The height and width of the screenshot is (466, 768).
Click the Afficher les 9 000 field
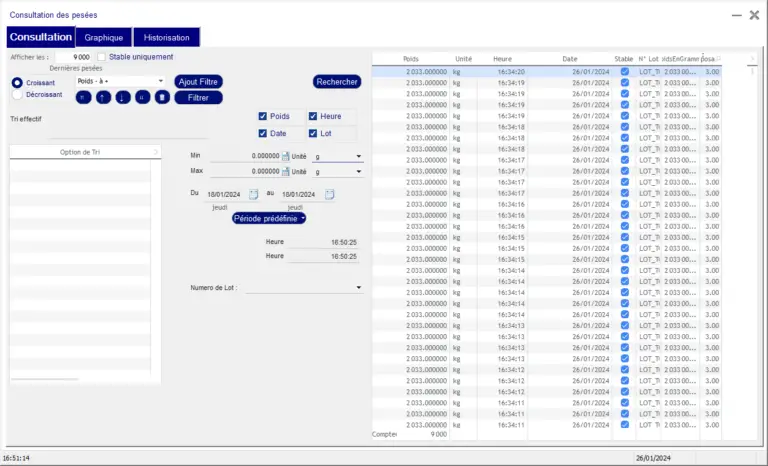click(73, 57)
